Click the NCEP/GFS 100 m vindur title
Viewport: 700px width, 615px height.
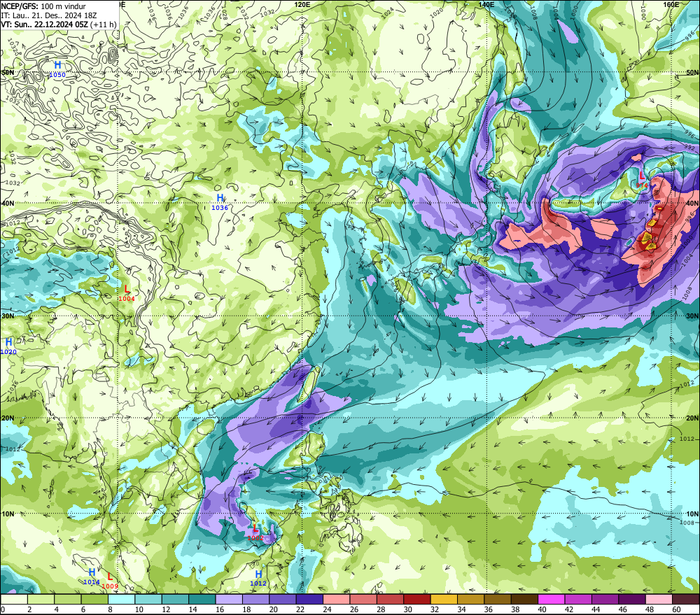point(43,6)
